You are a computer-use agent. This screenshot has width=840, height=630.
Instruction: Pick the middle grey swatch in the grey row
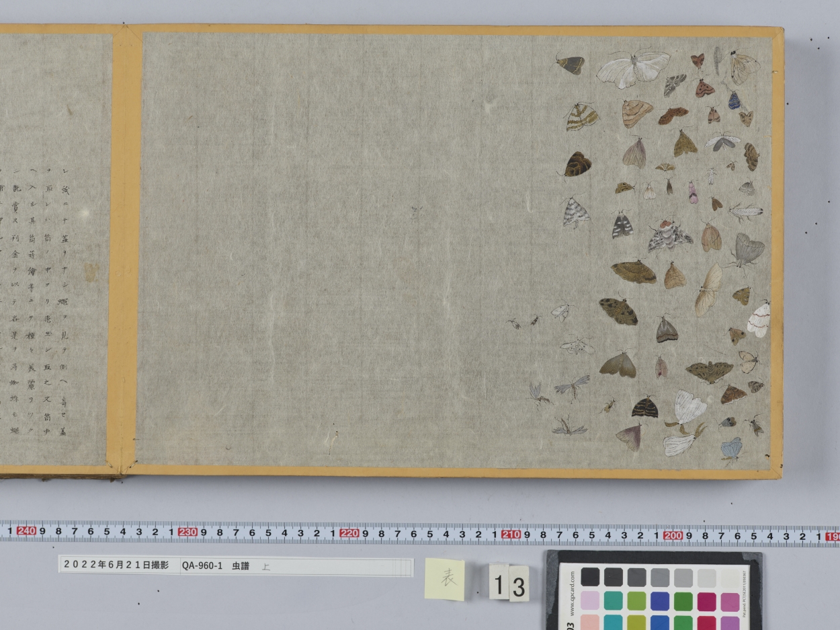[x=660, y=578]
